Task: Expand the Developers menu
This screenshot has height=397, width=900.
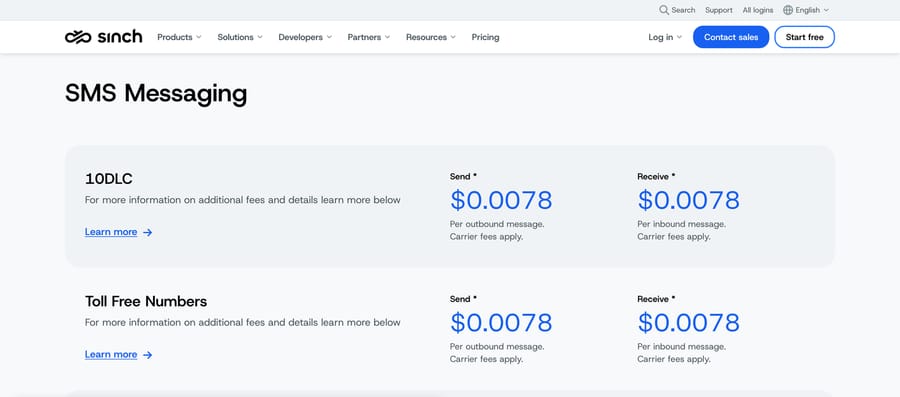Action: [305, 37]
